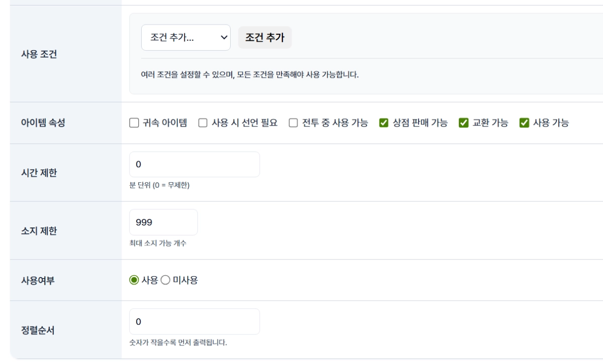This screenshot has height=364, width=603.
Task: Click the 아이템 속성 row label
Action: (x=43, y=123)
